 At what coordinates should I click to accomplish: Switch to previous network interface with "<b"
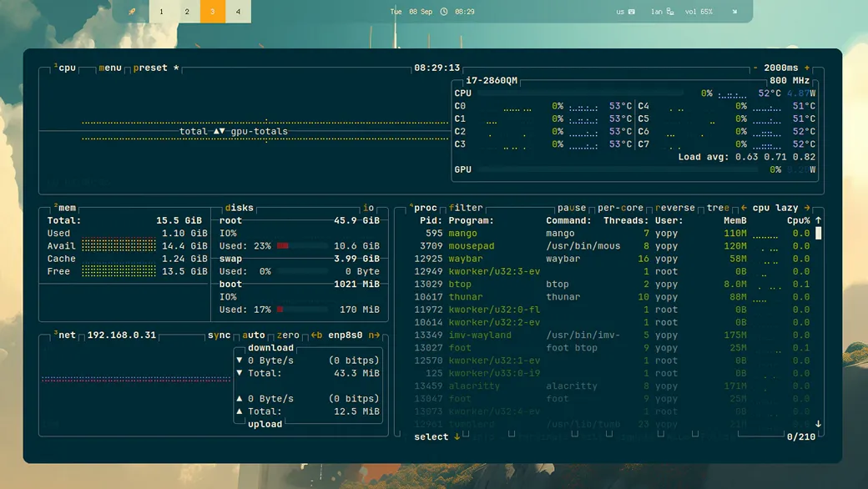(316, 335)
